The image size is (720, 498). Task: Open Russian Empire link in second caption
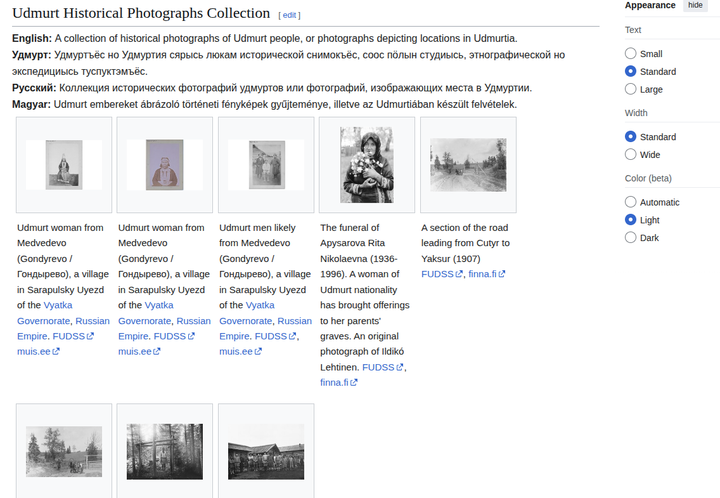click(193, 321)
